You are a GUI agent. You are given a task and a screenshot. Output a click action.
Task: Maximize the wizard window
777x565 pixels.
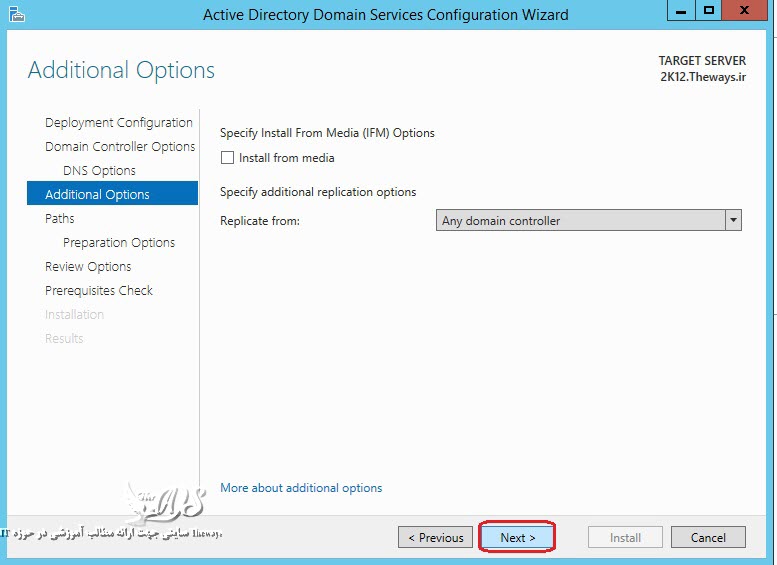[709, 11]
